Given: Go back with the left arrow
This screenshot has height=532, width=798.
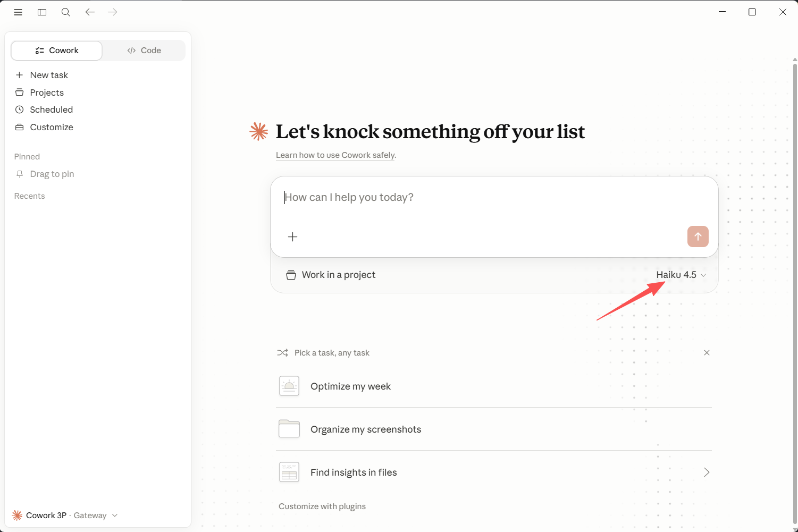Looking at the screenshot, I should coord(90,12).
